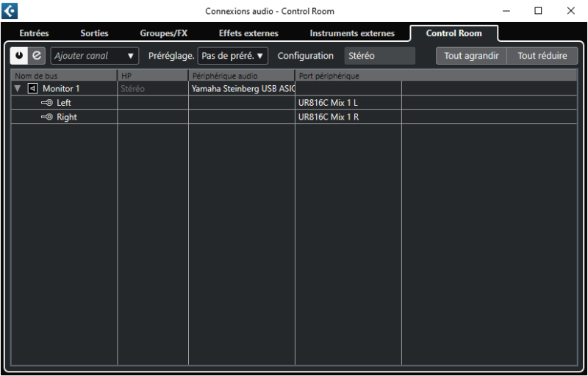Select the UR816C Mix 1 L port

[328, 103]
